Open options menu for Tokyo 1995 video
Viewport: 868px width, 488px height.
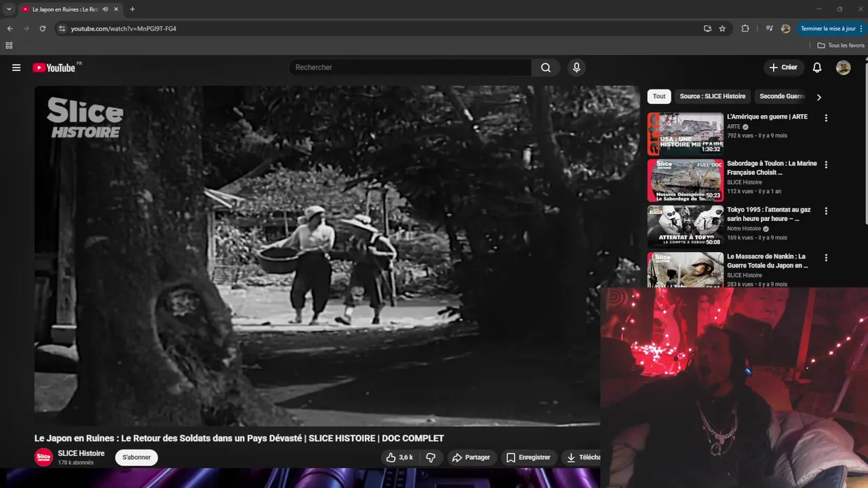[826, 211]
